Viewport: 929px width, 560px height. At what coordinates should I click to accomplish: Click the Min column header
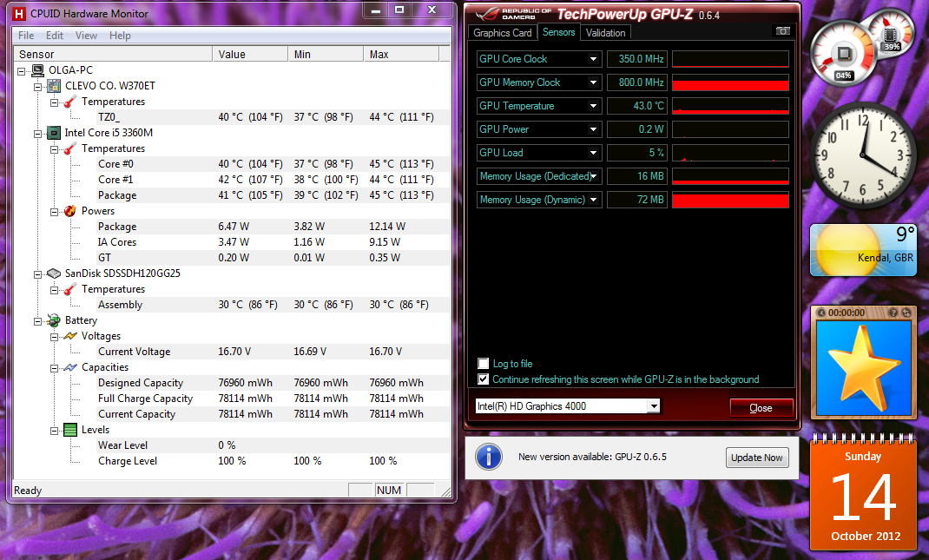(326, 55)
